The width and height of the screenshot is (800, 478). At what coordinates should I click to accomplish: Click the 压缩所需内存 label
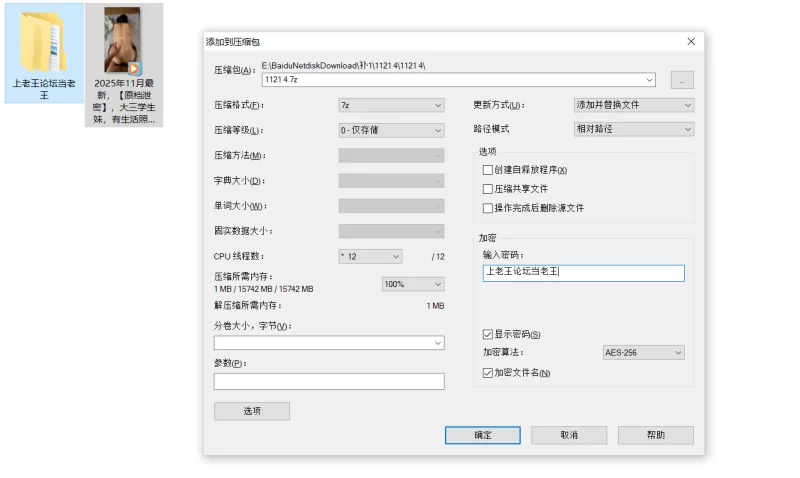[243, 276]
